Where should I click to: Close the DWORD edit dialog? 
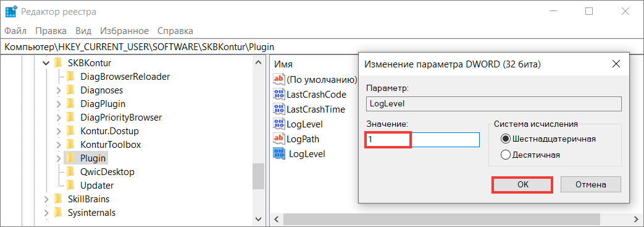click(616, 64)
